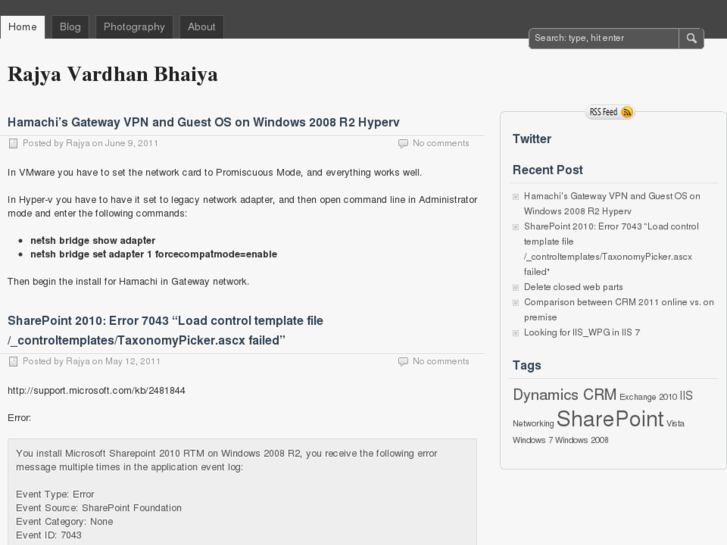Click No comments on the SharePoint post

(x=441, y=361)
